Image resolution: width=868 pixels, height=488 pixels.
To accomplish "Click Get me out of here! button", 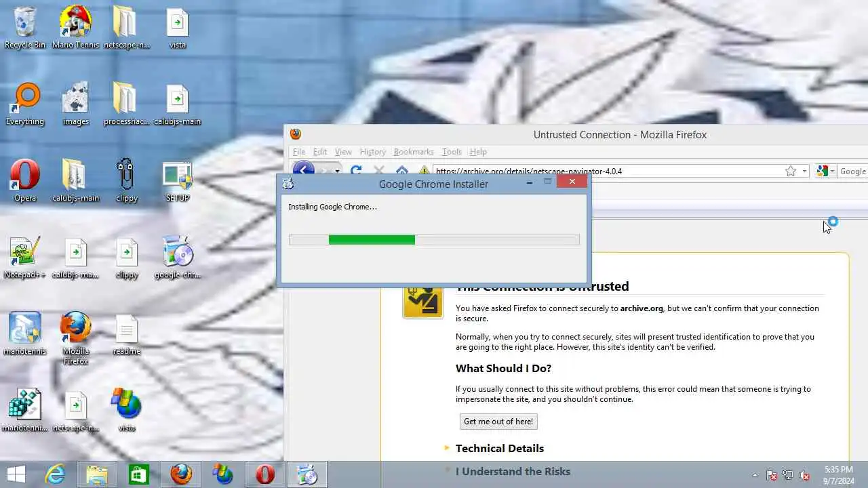I will 498,422.
